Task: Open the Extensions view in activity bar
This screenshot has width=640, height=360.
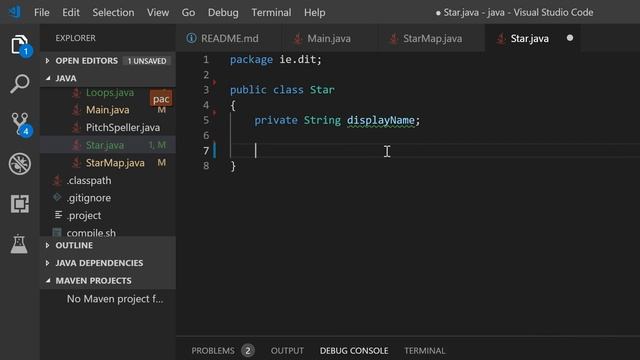Action: [20, 204]
